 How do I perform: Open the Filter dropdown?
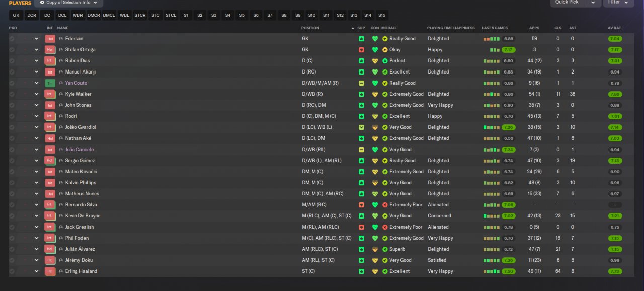point(618,3)
